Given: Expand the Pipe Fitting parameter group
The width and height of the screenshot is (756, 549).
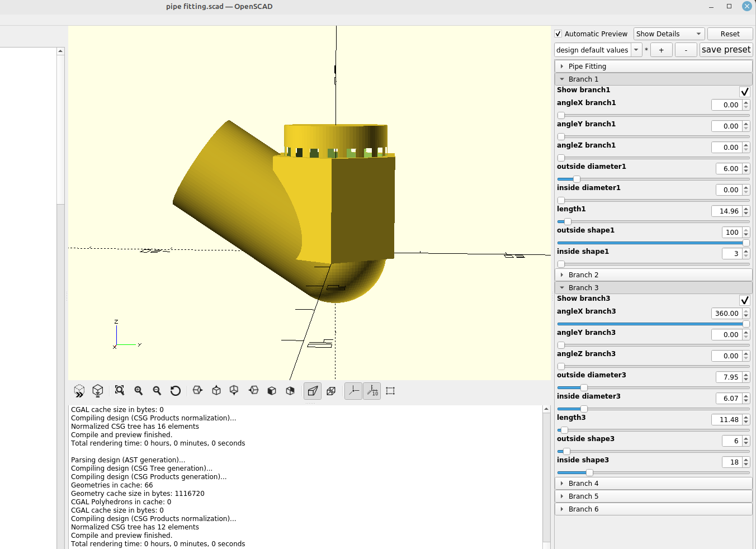Looking at the screenshot, I should pyautogui.click(x=587, y=66).
